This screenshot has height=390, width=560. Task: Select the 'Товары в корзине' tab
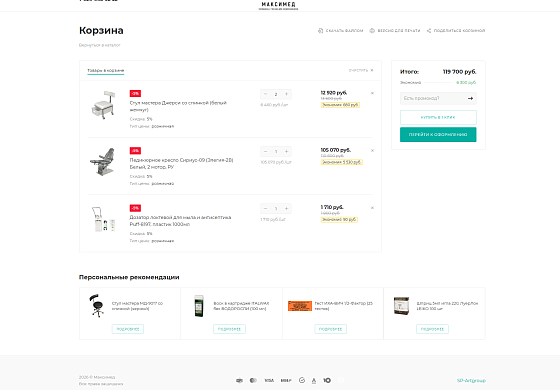coord(106,71)
